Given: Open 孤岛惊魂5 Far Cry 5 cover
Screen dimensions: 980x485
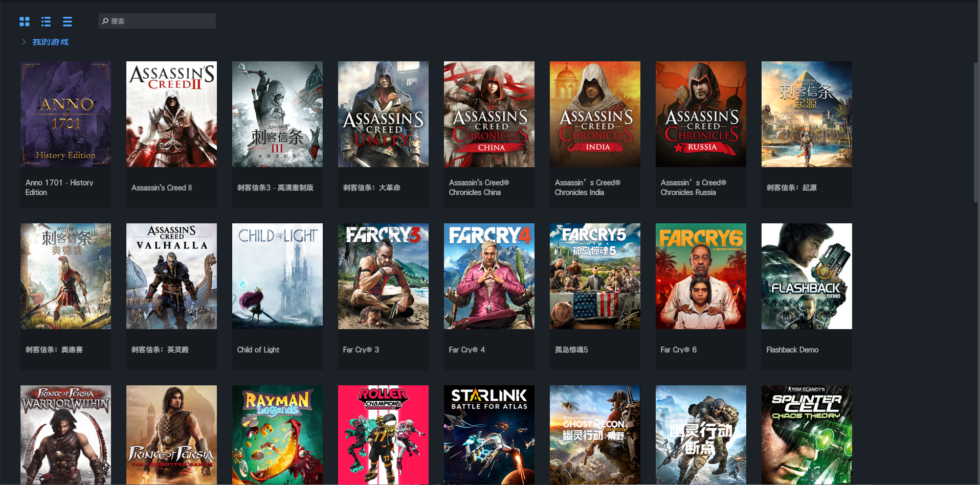Looking at the screenshot, I should click(x=595, y=276).
